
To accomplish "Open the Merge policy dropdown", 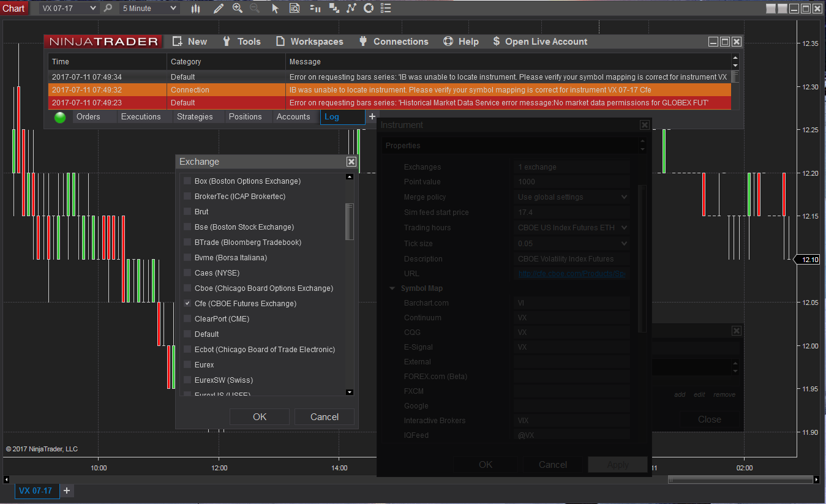I will pyautogui.click(x=572, y=197).
